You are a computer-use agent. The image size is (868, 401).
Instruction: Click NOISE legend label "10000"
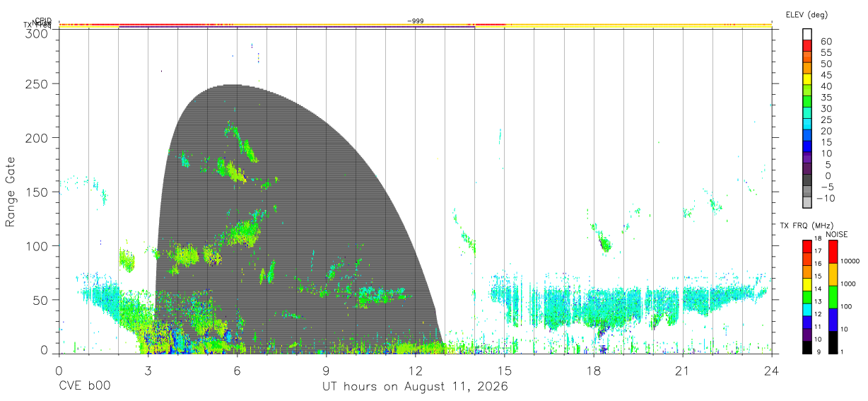850,261
